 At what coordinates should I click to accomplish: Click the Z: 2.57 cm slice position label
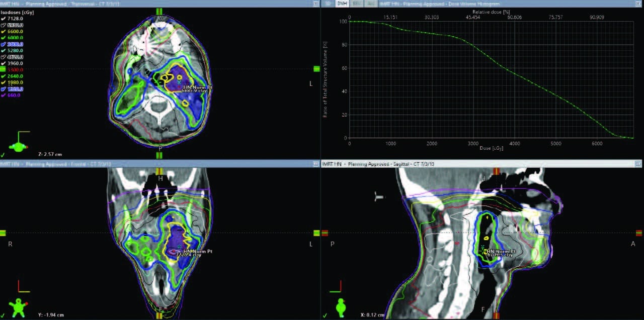[x=49, y=154]
